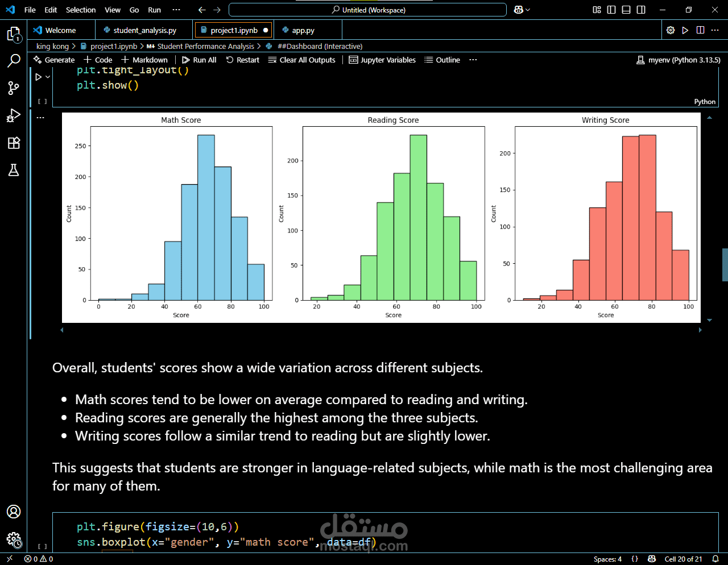Click 'project1.ipynb' breadcrumb
This screenshot has width=728, height=565.
tap(113, 46)
